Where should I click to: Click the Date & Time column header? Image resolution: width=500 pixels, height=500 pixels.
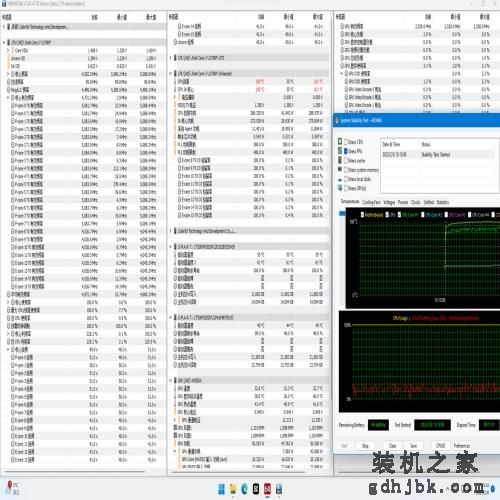pyautogui.click(x=391, y=144)
